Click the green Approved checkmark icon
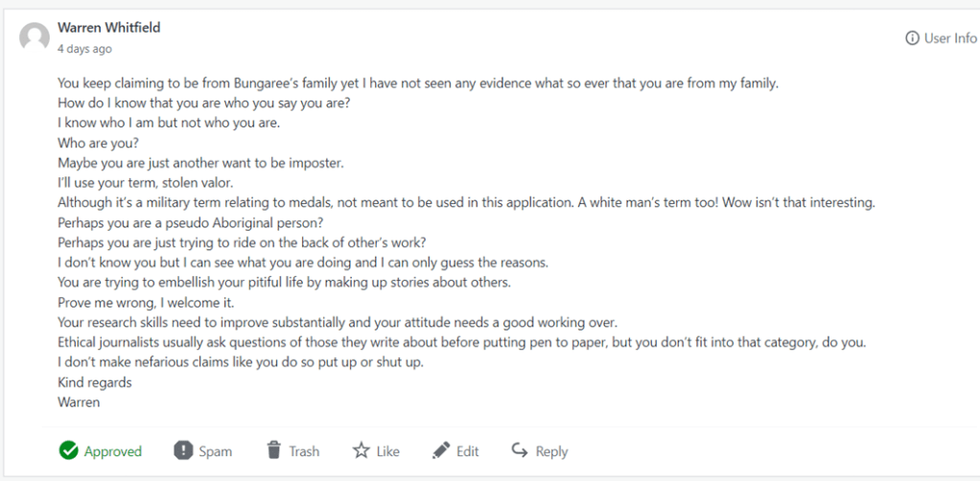 (x=68, y=450)
